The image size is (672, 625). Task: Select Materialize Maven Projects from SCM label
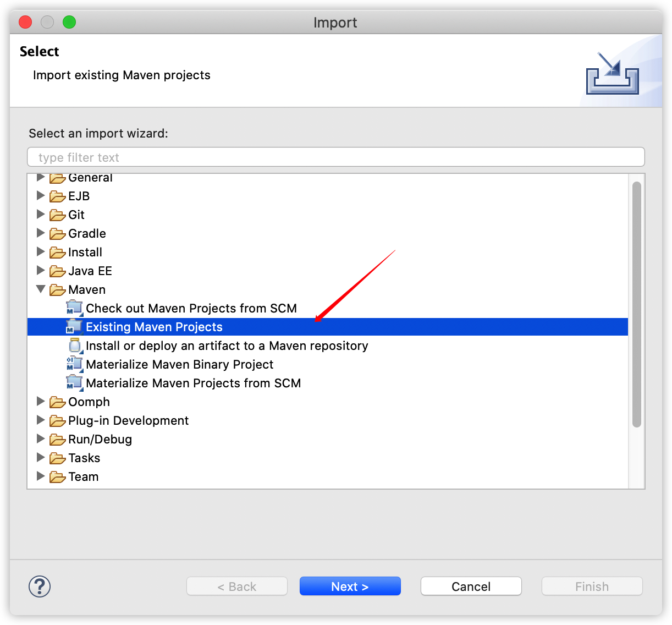[194, 383]
